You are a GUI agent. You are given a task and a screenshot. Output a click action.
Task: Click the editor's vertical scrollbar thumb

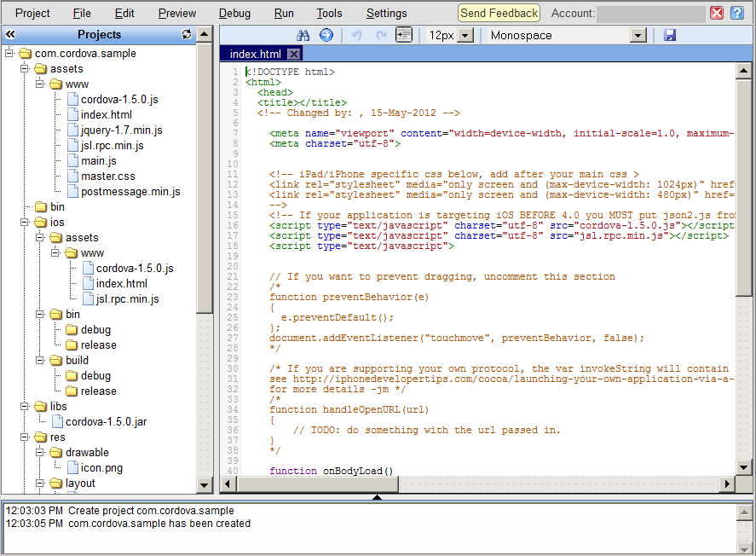[x=743, y=188]
